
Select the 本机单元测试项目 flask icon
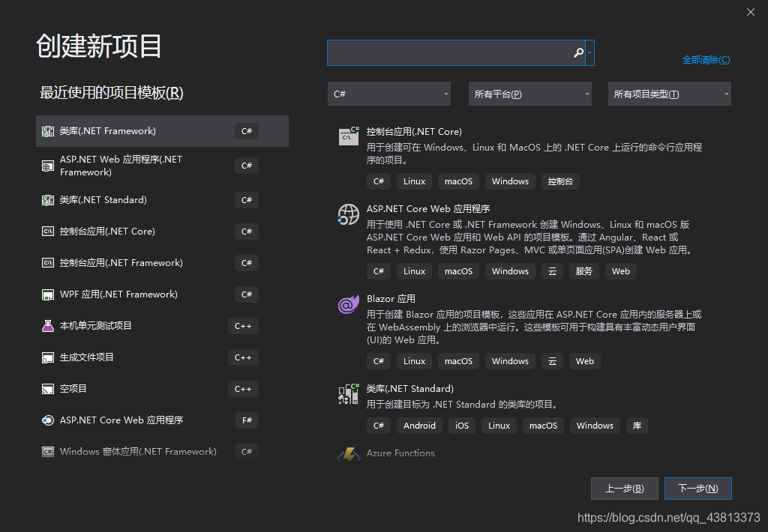pyautogui.click(x=46, y=326)
